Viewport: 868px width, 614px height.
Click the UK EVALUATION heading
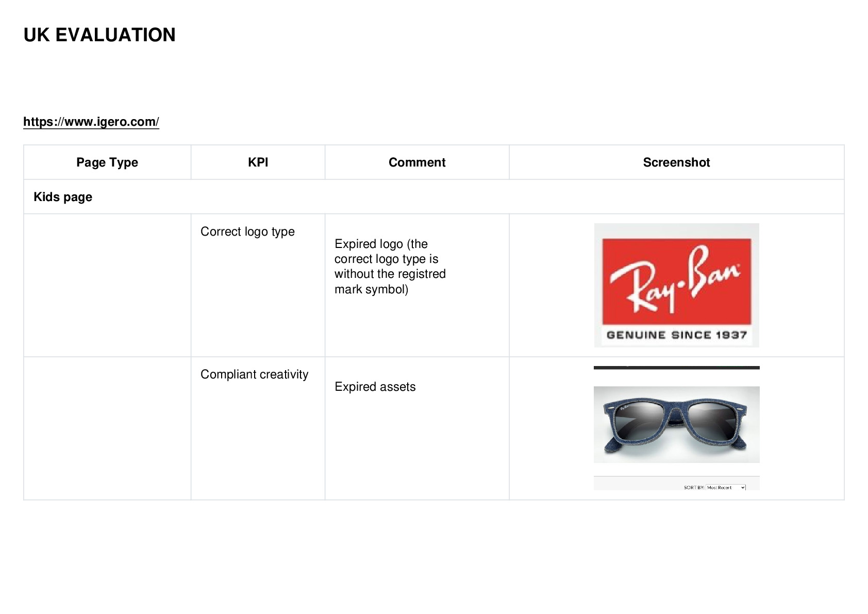[99, 35]
